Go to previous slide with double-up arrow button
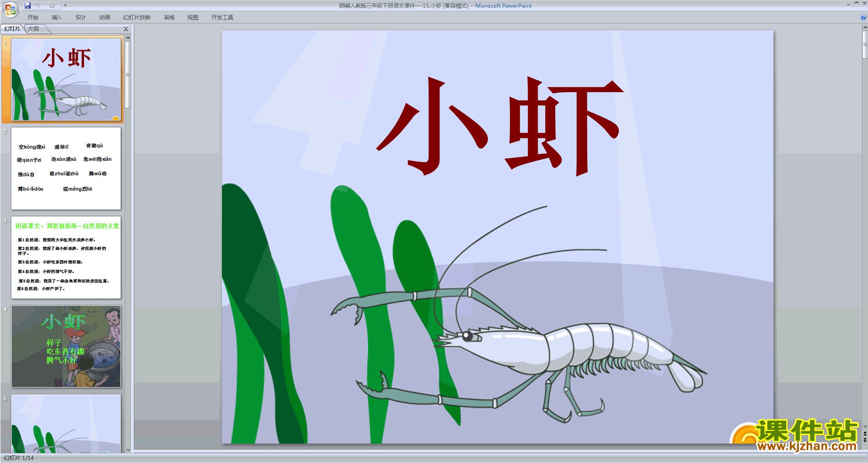 865,434
